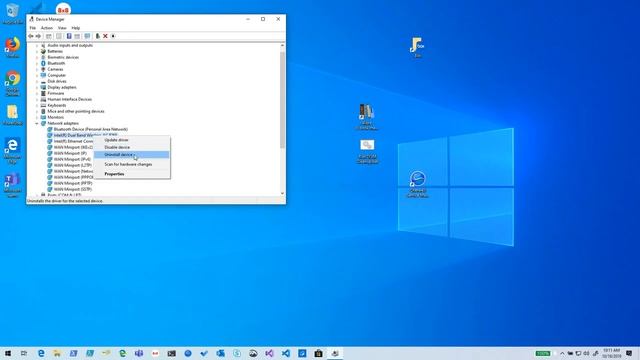Open the View menu

click(62, 28)
